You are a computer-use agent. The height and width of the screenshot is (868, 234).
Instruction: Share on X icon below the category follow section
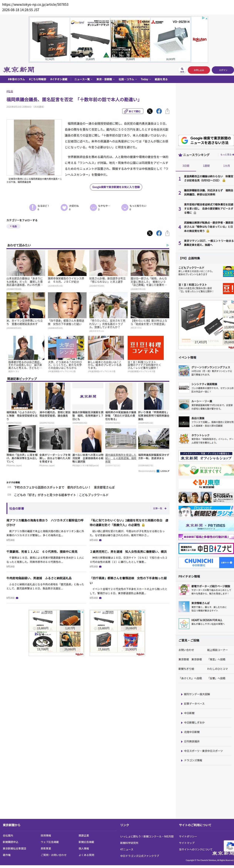point(150,233)
